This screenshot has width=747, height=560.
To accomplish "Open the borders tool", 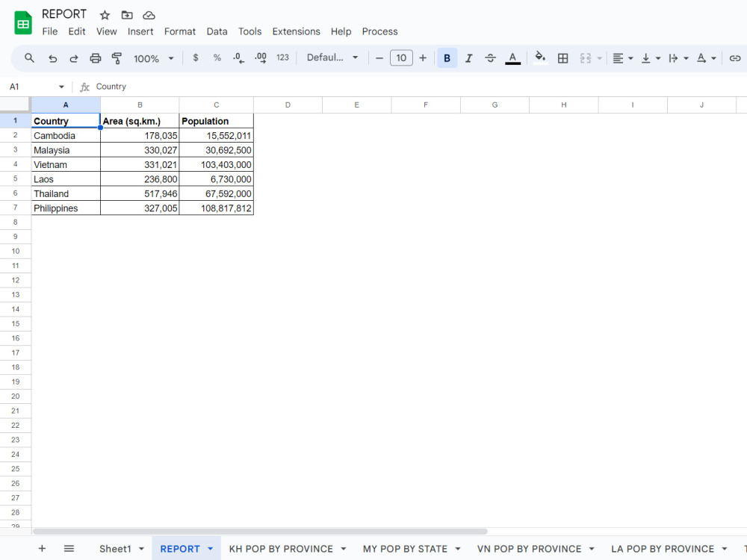I will tap(562, 58).
